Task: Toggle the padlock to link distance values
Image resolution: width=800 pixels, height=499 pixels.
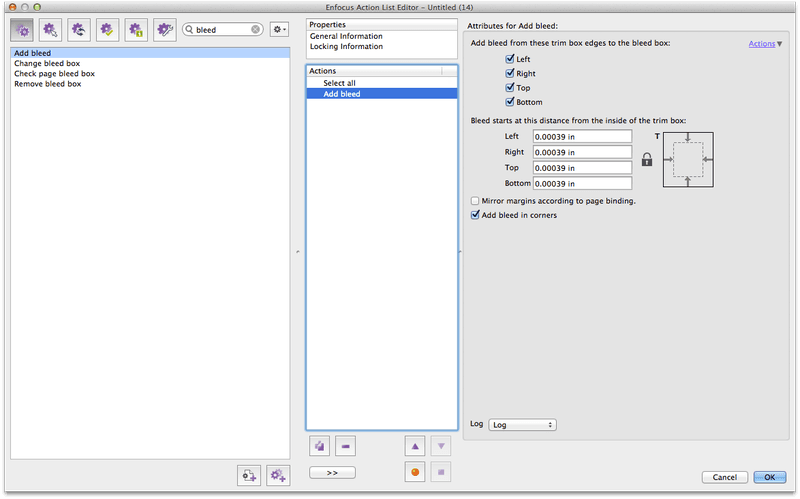Action: coord(647,160)
